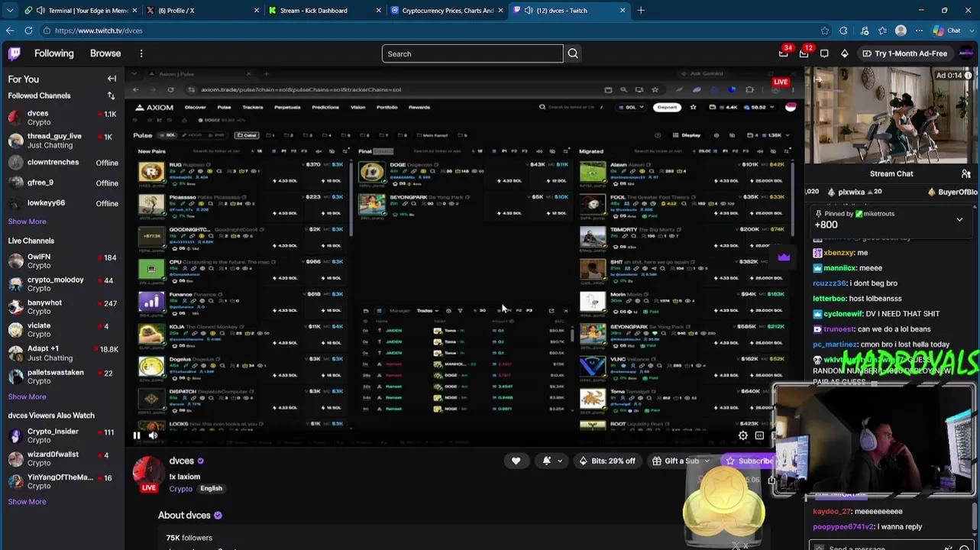Open the chat community people icon
Image resolution: width=980 pixels, height=550 pixels.
click(x=966, y=174)
